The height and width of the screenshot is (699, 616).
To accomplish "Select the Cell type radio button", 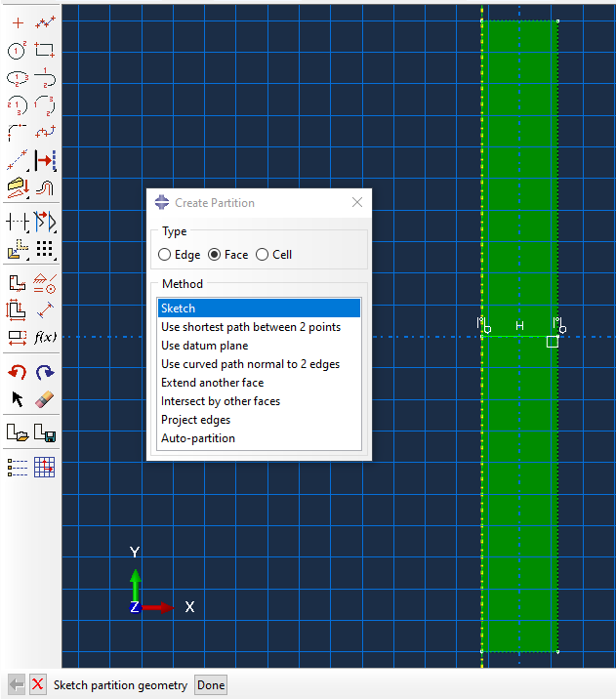I will pos(262,255).
